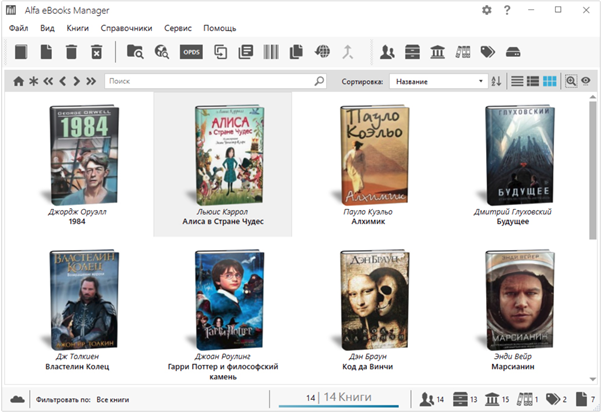Click the Все книги filter label
The height and width of the screenshot is (413, 602).
[113, 399]
